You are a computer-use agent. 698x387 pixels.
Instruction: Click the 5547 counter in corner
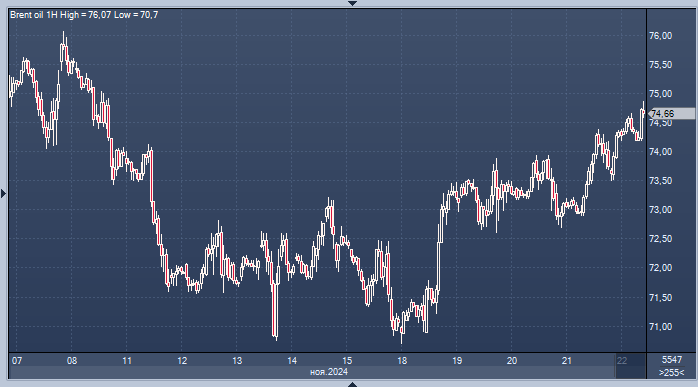[672, 360]
